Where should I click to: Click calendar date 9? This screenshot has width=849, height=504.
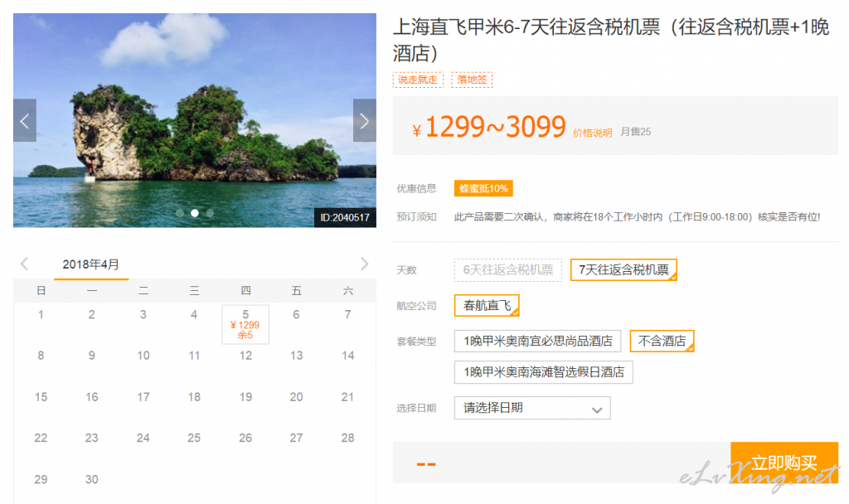[x=91, y=356]
